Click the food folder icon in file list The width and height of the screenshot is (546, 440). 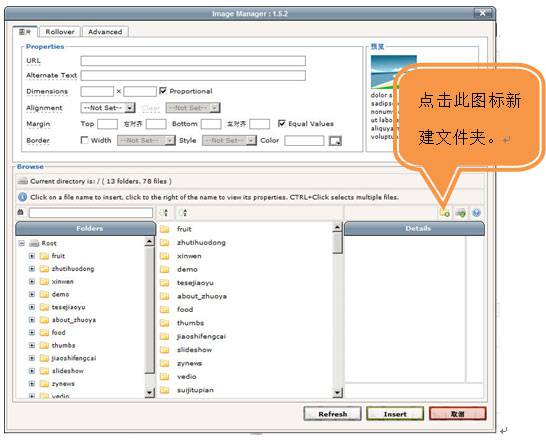[x=165, y=309]
